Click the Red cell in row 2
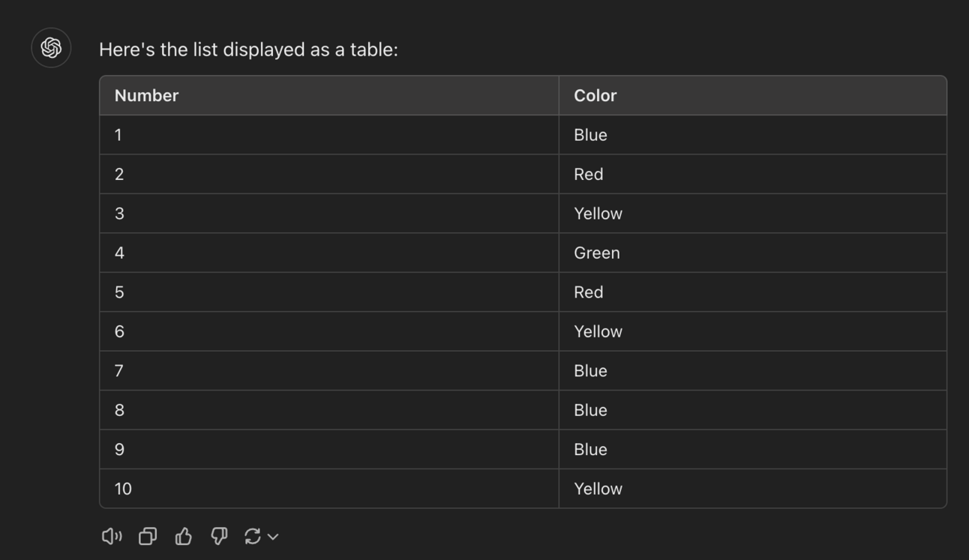 pos(589,175)
